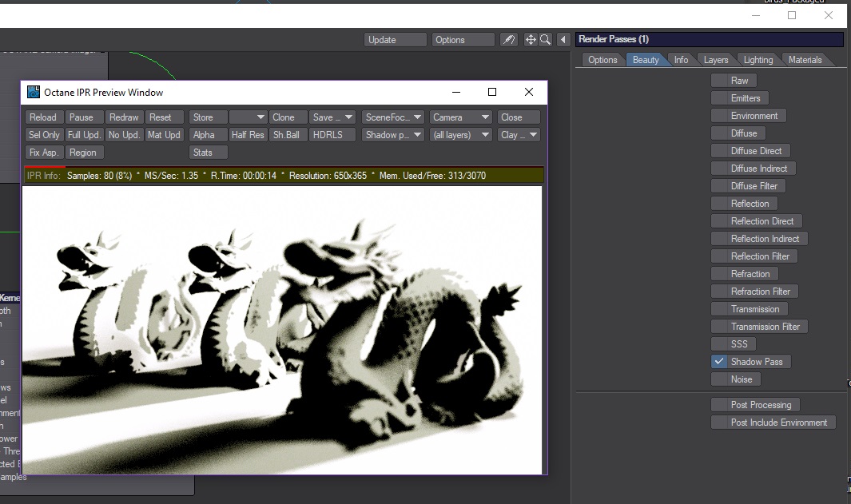851x504 pixels.
Task: Select the Beauty tab
Action: 646,60
